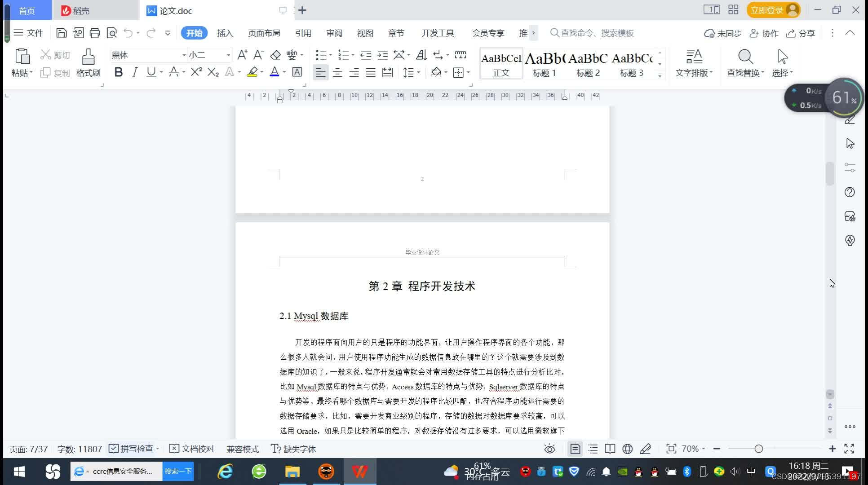Click the 分享 share button
868x485 pixels.
[800, 33]
